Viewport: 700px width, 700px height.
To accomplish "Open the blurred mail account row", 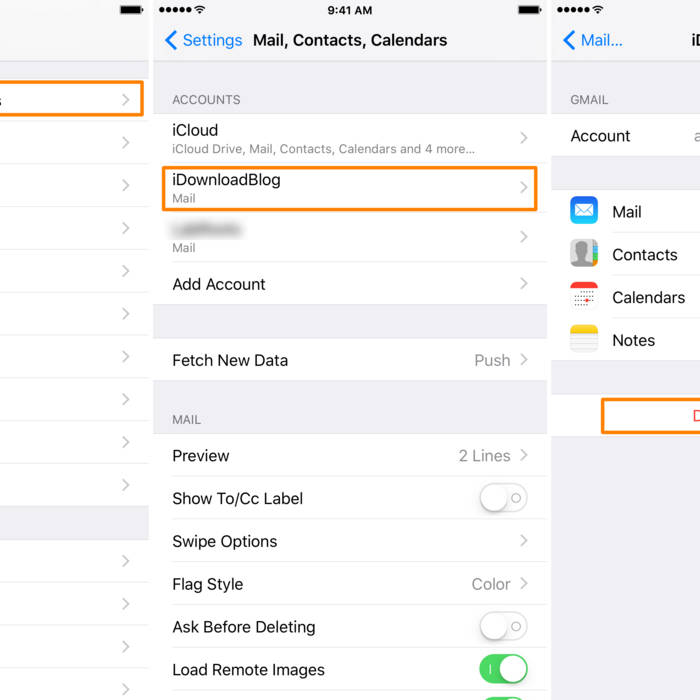I will (x=350, y=237).
